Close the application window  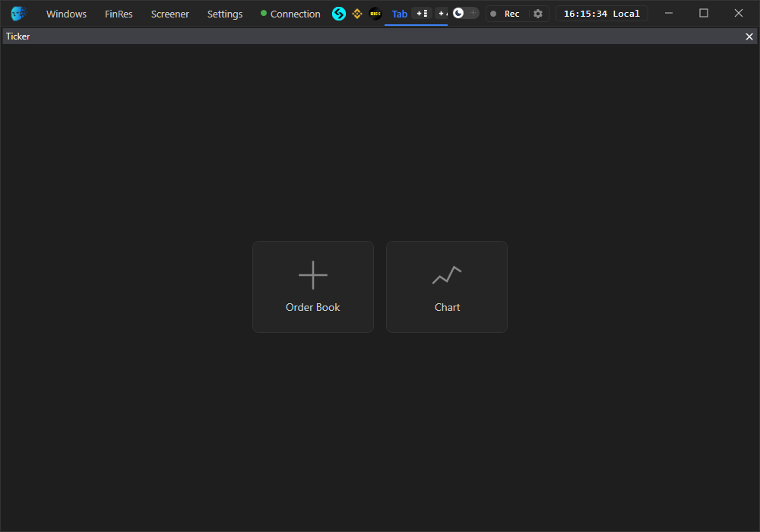(739, 13)
